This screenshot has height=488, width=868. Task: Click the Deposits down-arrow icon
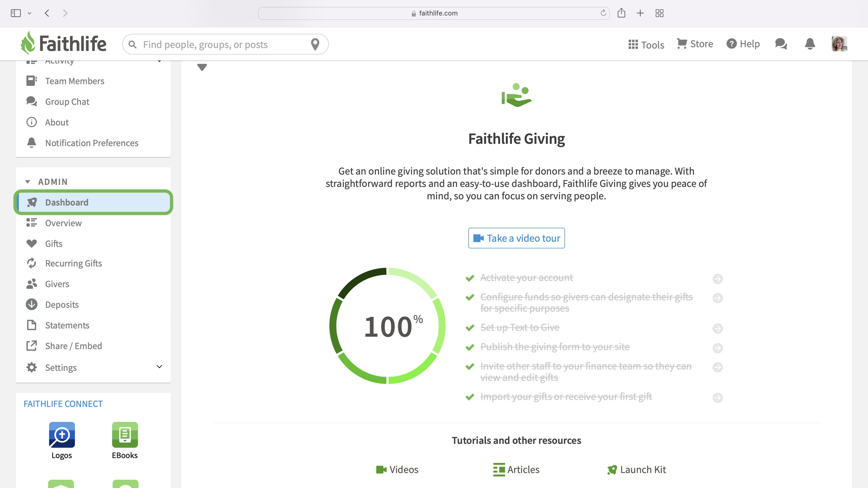[32, 304]
